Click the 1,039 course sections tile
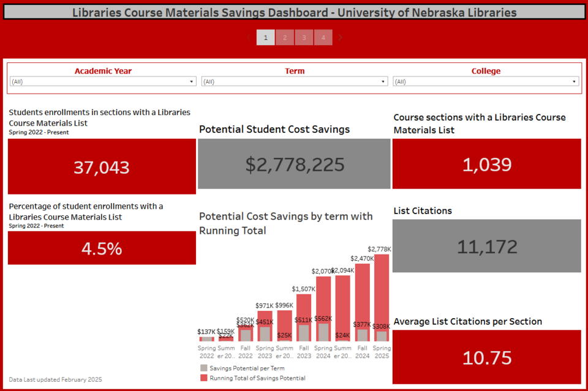The width and height of the screenshot is (588, 391). (x=487, y=164)
